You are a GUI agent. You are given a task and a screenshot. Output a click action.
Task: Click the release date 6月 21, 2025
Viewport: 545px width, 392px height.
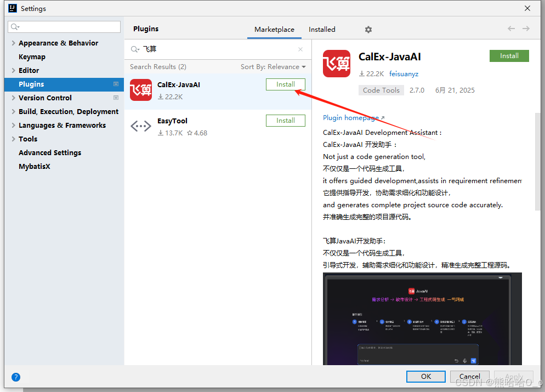[455, 90]
